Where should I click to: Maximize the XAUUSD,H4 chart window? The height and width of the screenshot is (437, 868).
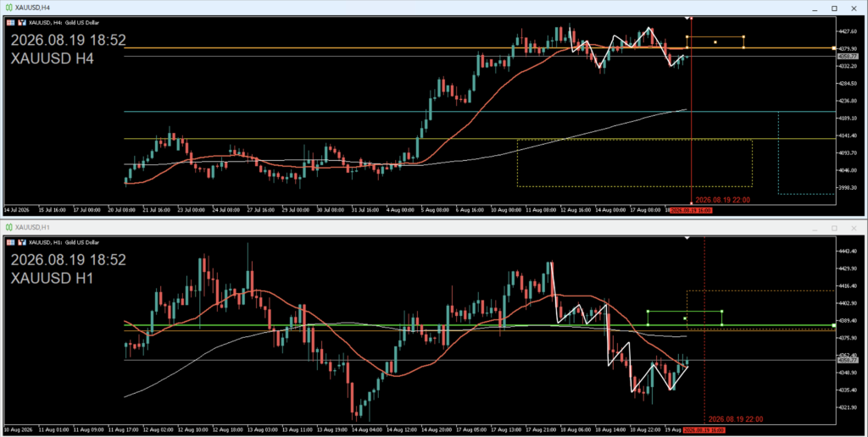pos(834,8)
